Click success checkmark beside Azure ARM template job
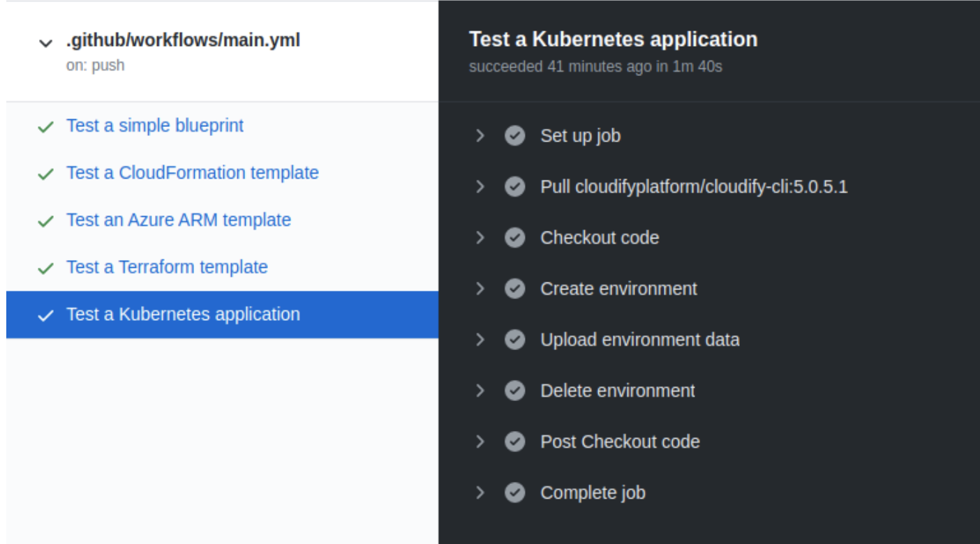The height and width of the screenshot is (544, 980). (x=45, y=221)
